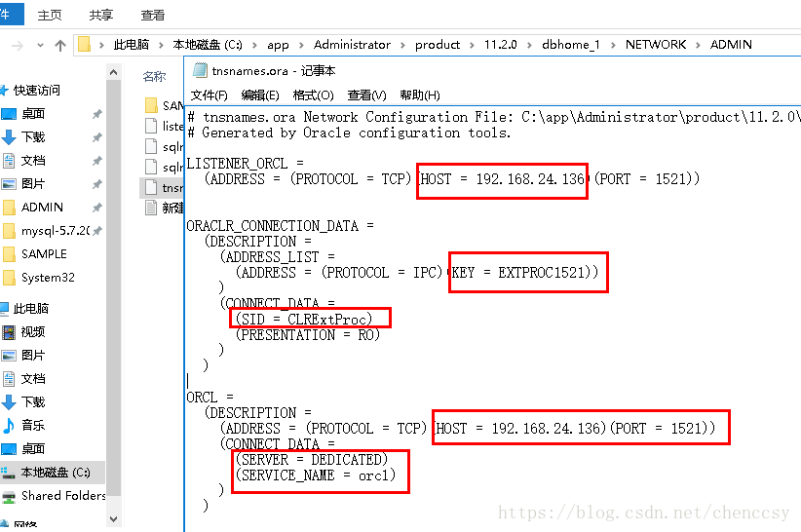
Task: Jump to dbhome_1 in the address breadcrumb
Action: [x=571, y=45]
